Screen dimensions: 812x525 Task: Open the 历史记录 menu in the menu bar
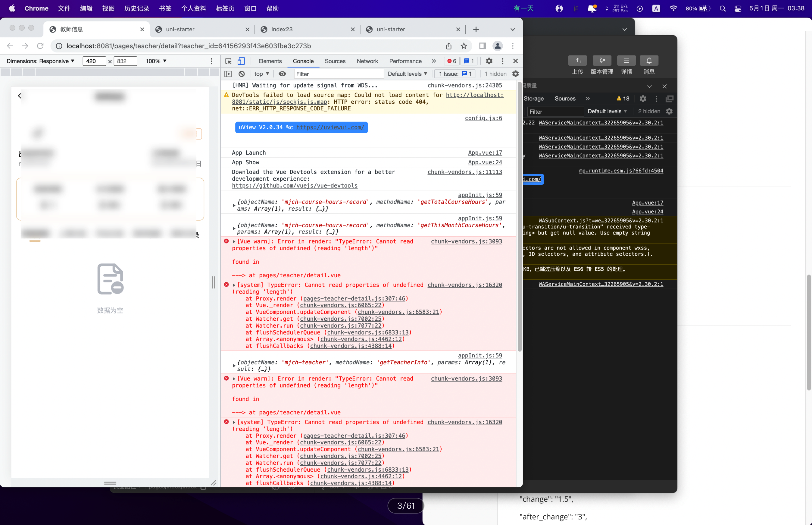pos(136,8)
